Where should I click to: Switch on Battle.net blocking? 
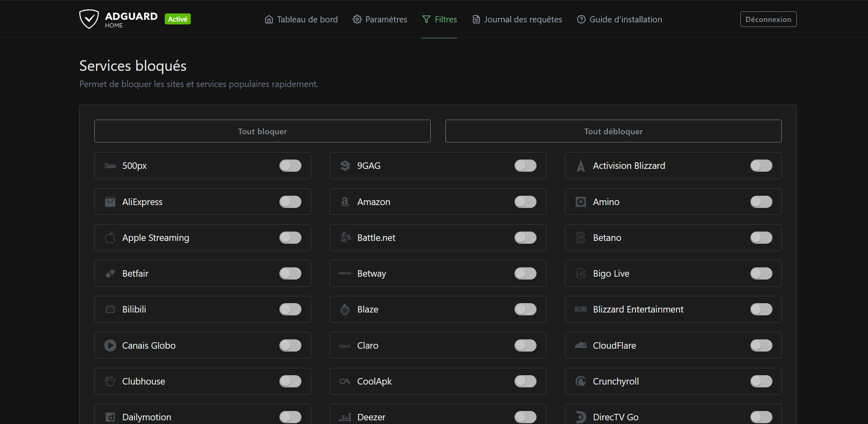point(526,238)
